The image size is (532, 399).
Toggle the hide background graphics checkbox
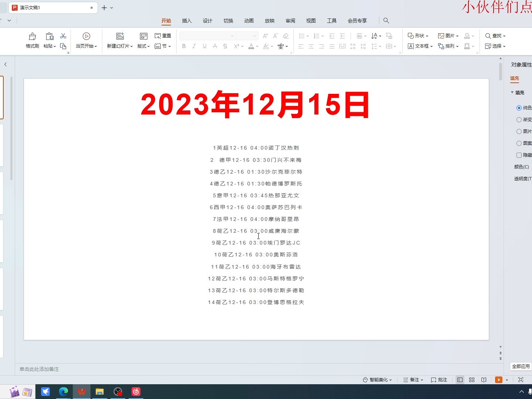click(x=519, y=155)
